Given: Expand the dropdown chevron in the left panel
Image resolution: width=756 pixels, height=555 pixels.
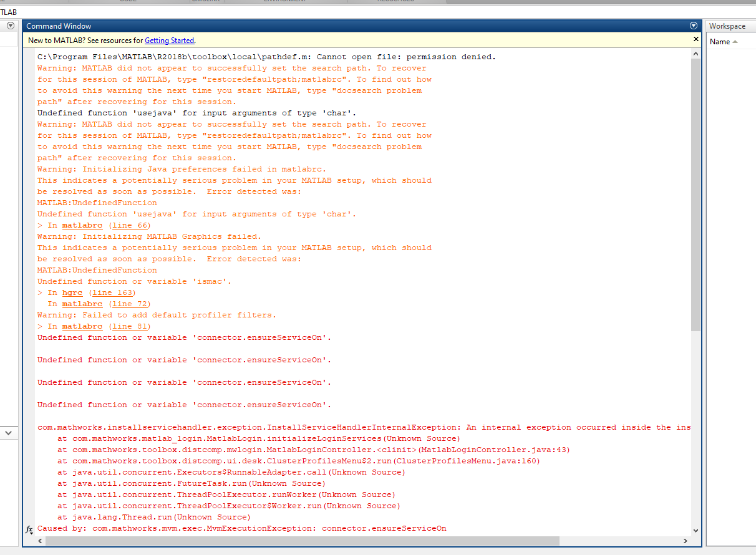Looking at the screenshot, I should tap(9, 432).
